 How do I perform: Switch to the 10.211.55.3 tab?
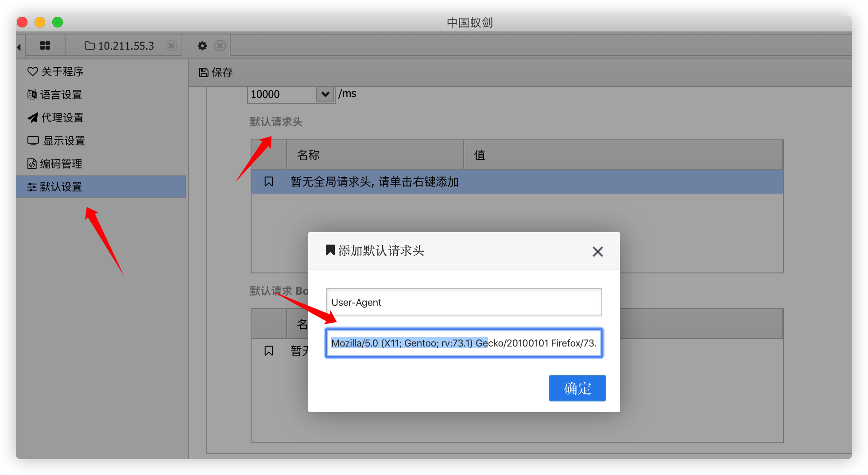pyautogui.click(x=120, y=46)
